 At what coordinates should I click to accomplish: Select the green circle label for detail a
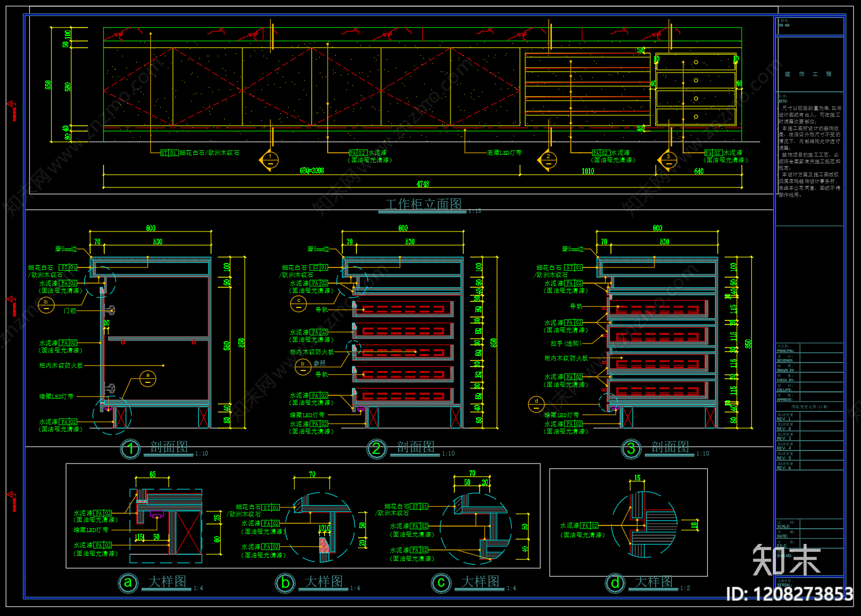point(128,582)
